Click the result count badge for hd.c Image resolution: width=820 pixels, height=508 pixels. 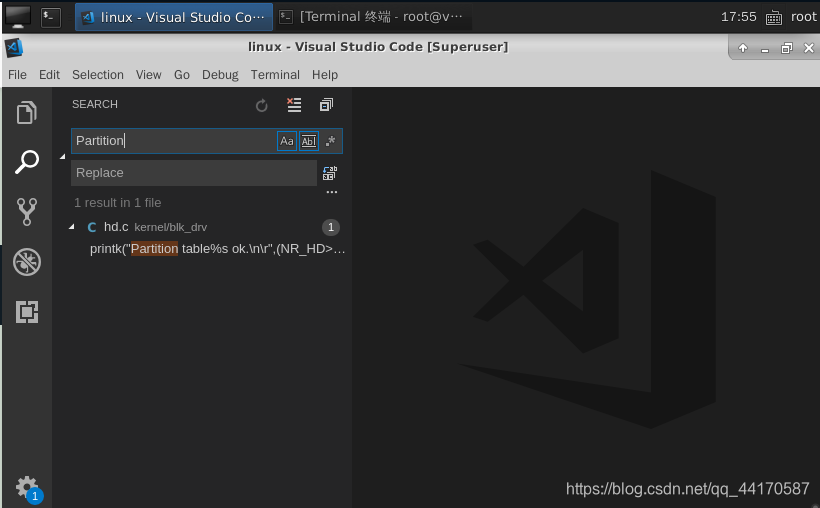point(331,227)
